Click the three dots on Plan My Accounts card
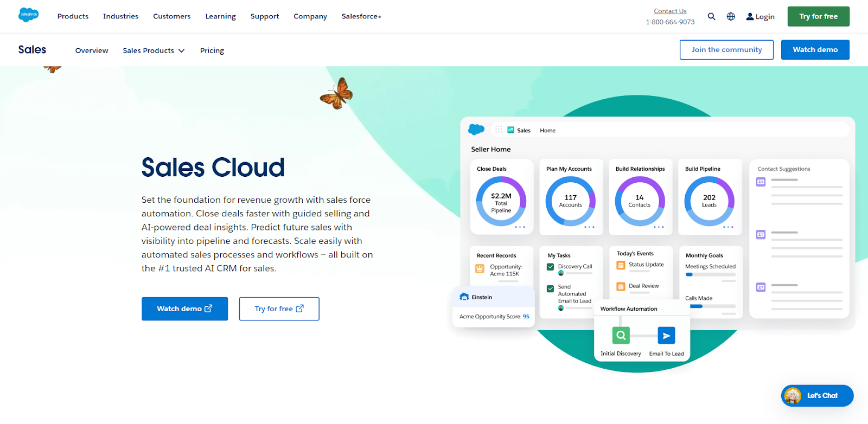The width and height of the screenshot is (868, 424). pyautogui.click(x=589, y=227)
